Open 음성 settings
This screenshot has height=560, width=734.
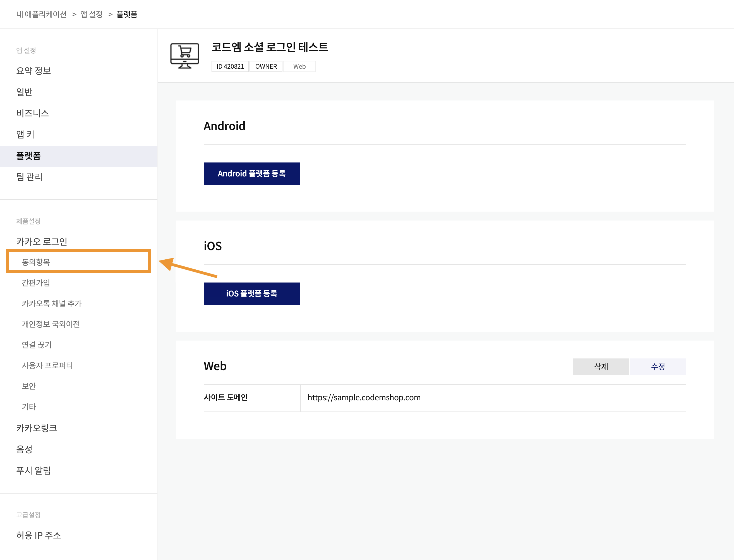tap(24, 449)
